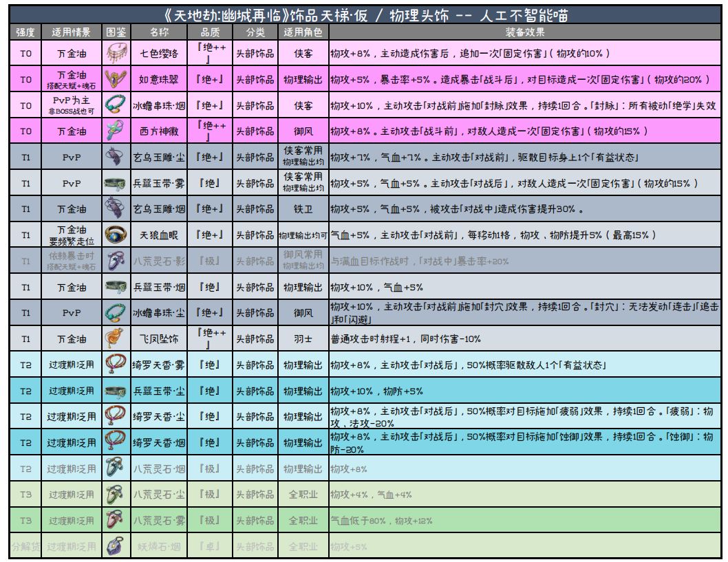Click the 玄鸟玉雕·烟 item icon
This screenshot has width=728, height=562.
(116, 209)
